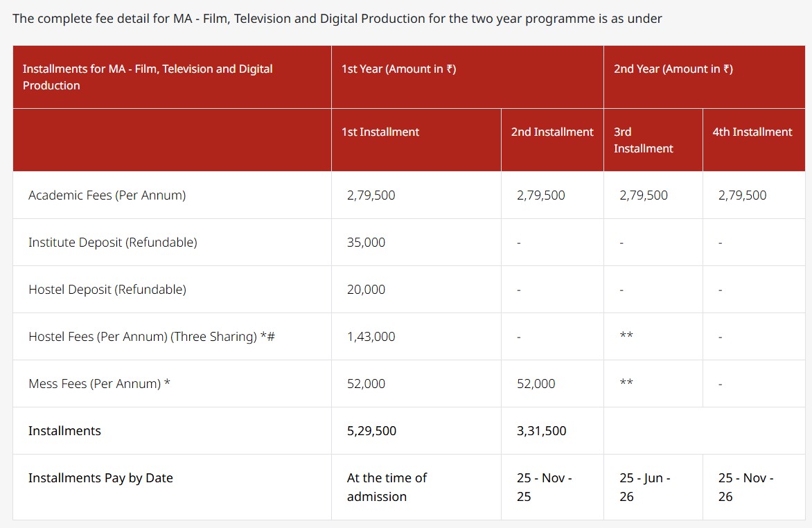Click the At the time of admission cell
The height and width of the screenshot is (528, 812).
pyautogui.click(x=387, y=486)
